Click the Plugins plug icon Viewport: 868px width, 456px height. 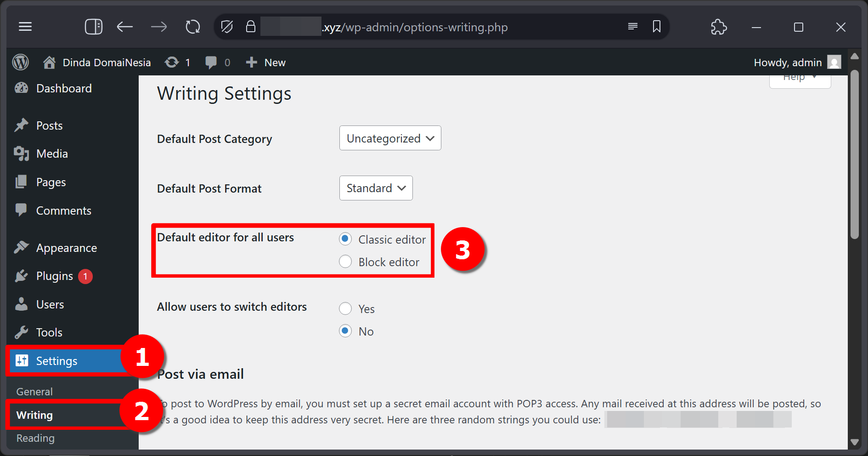[x=21, y=276]
